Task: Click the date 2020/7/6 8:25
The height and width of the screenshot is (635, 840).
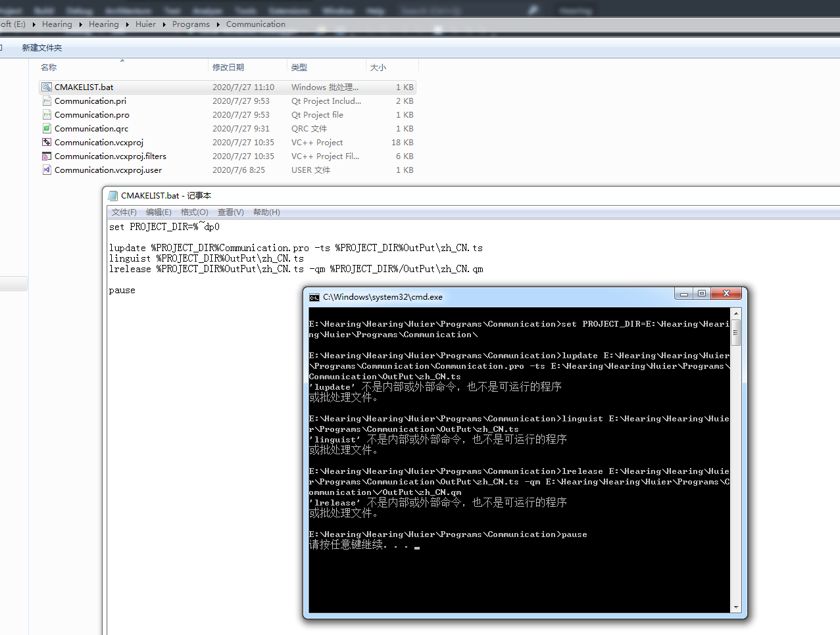Action: [x=239, y=170]
